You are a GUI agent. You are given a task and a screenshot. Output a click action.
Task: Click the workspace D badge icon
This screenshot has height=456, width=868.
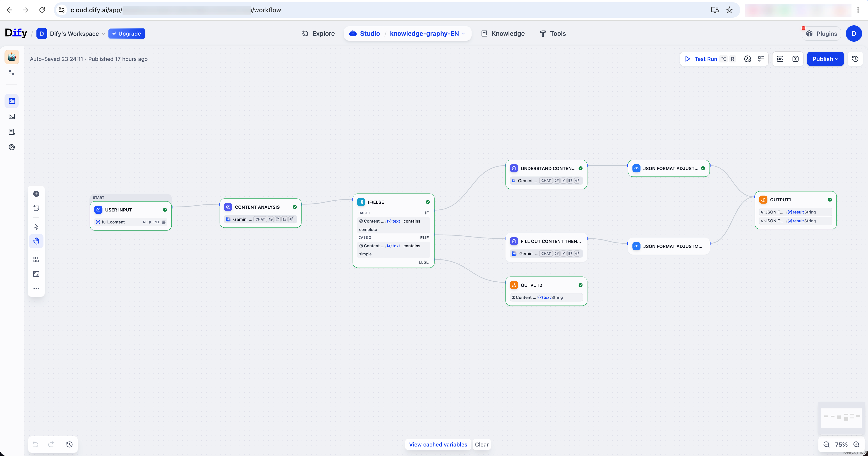click(x=41, y=33)
